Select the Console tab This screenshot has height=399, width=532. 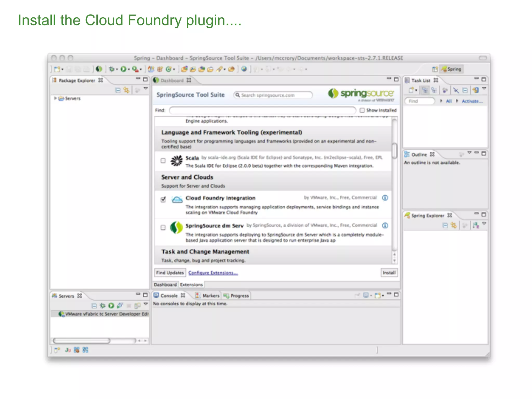tap(169, 296)
